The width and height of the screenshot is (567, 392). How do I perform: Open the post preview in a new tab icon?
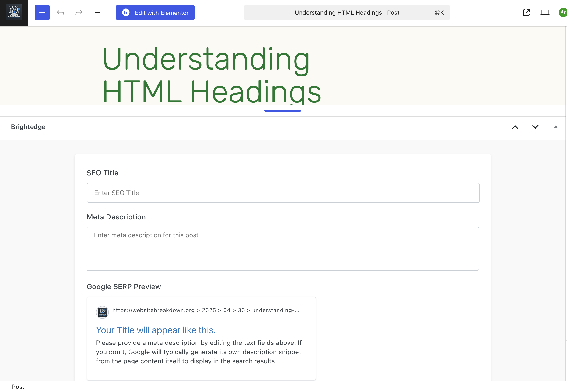pyautogui.click(x=526, y=12)
